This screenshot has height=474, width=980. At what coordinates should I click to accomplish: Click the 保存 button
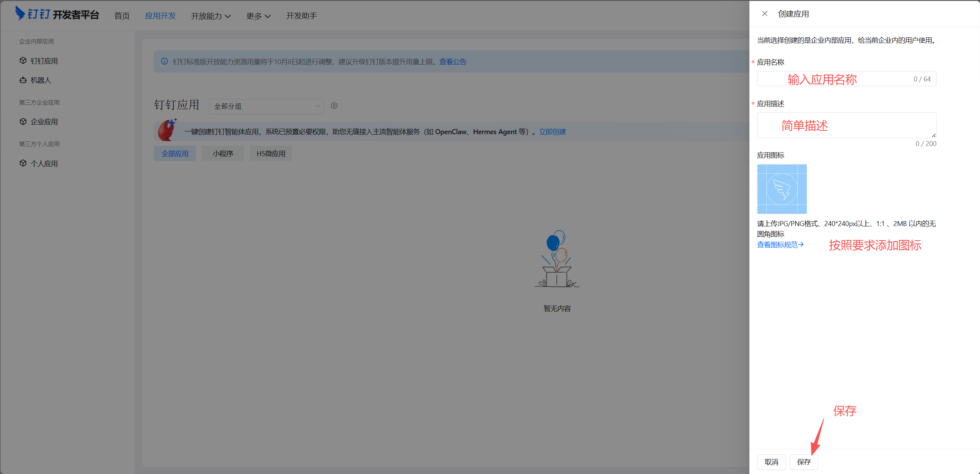click(x=804, y=462)
